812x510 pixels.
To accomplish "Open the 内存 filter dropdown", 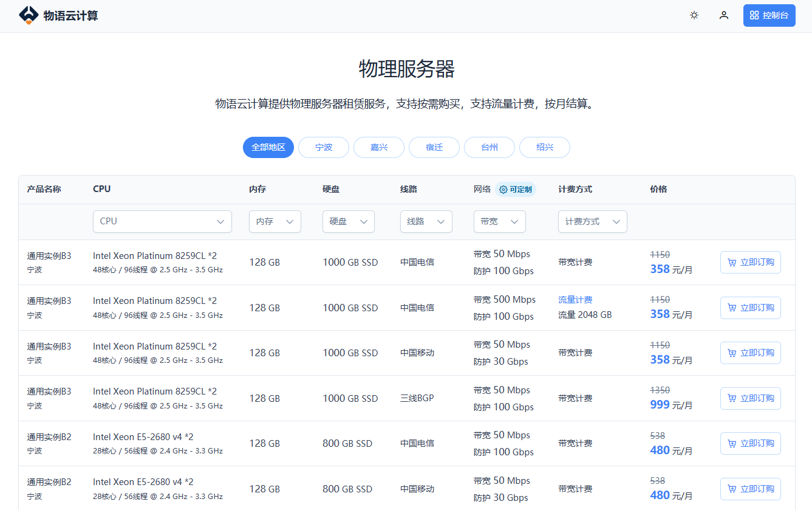I will pyautogui.click(x=275, y=221).
